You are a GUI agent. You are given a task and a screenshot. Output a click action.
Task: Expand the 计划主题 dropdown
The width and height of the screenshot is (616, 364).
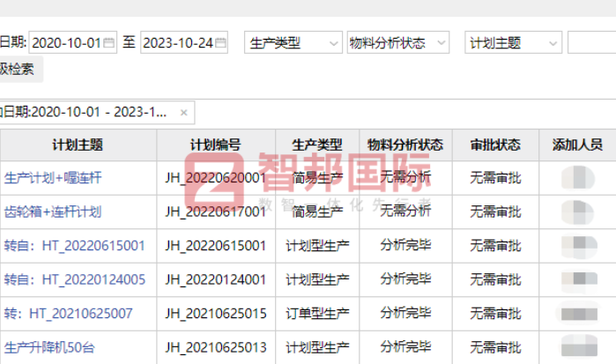pos(514,42)
